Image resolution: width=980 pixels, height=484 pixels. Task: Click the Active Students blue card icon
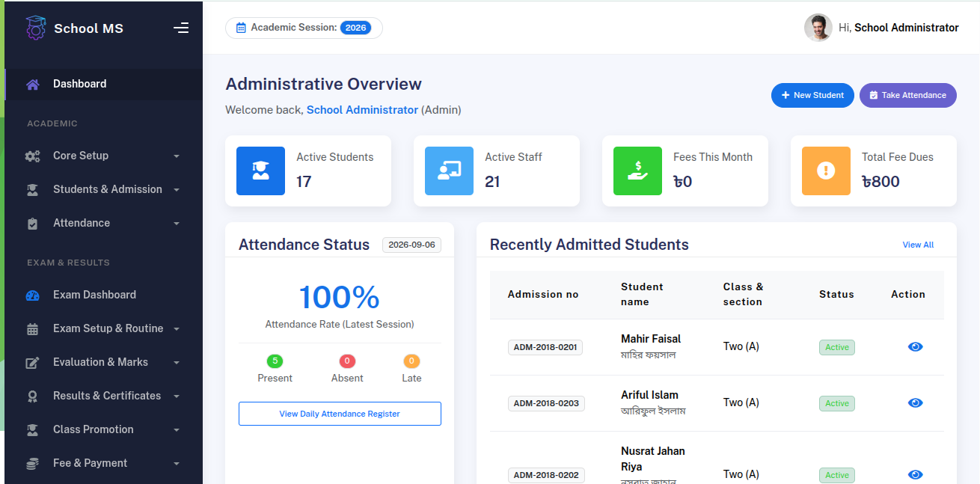(260, 171)
